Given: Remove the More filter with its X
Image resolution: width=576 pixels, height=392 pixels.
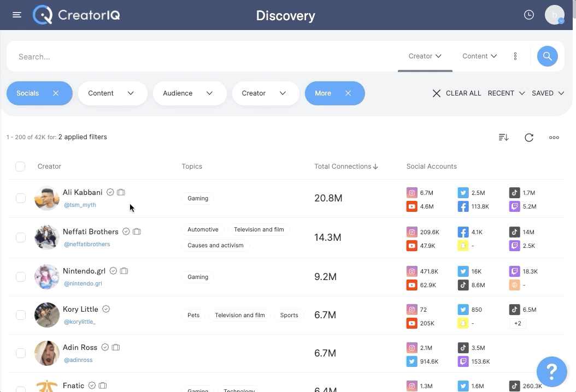Looking at the screenshot, I should coord(348,93).
